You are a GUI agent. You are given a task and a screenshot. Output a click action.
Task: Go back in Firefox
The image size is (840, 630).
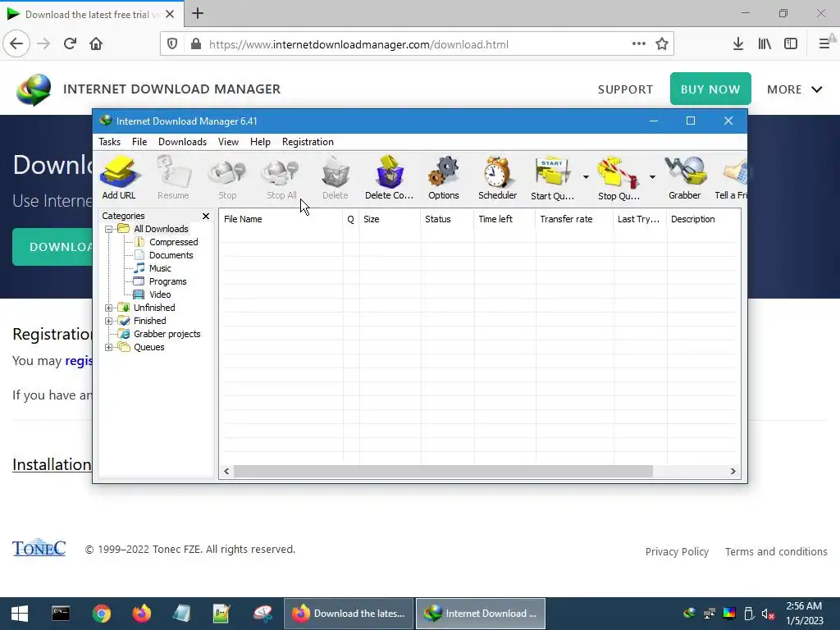tap(16, 44)
